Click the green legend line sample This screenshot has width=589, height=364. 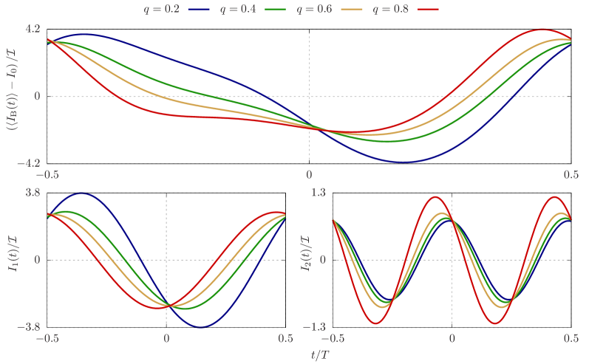coord(276,9)
